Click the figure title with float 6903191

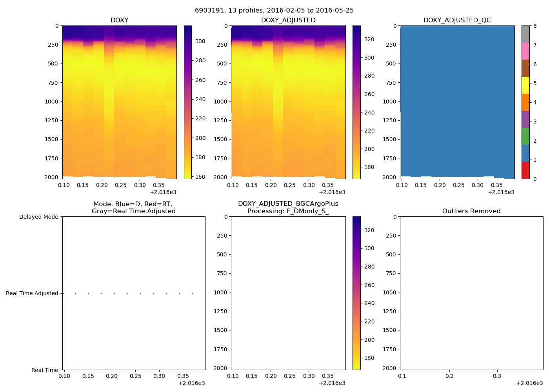(274, 11)
